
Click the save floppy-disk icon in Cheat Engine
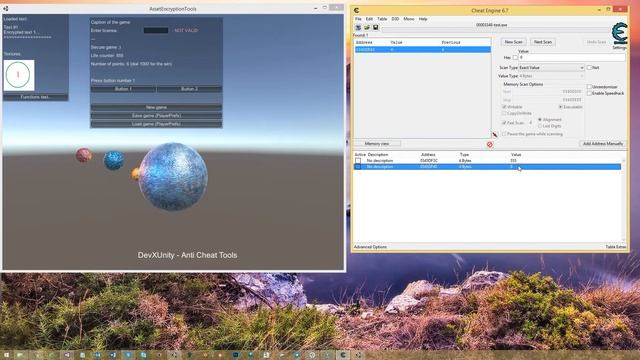pyautogui.click(x=376, y=27)
